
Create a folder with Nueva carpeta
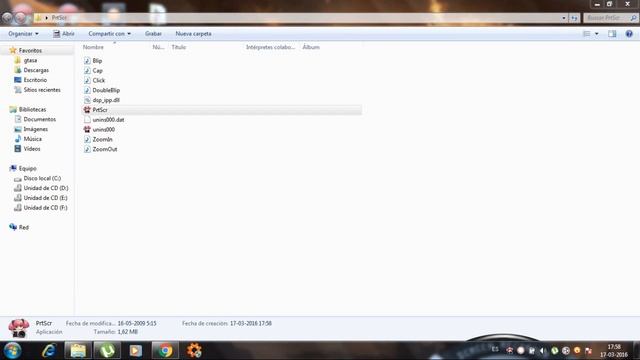(x=193, y=33)
